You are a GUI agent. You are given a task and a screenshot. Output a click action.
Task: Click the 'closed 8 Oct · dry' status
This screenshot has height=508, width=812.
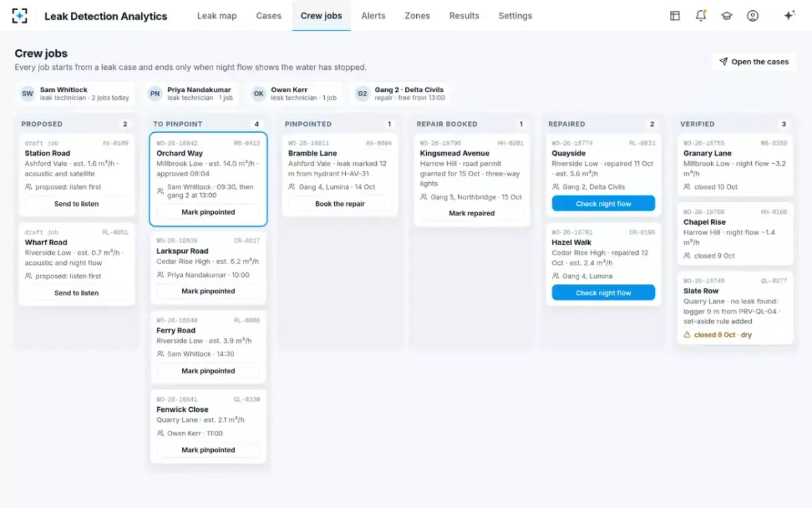click(x=723, y=335)
